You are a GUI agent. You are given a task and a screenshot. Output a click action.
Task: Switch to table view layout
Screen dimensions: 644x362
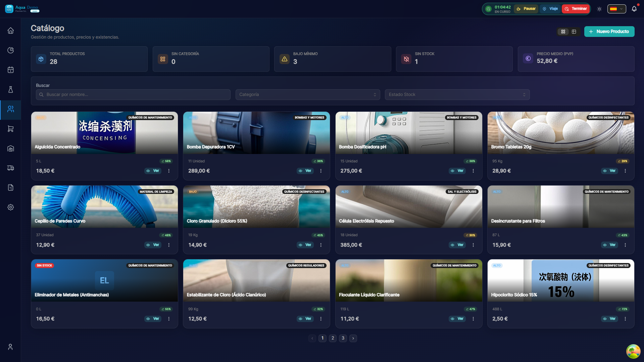(x=574, y=32)
